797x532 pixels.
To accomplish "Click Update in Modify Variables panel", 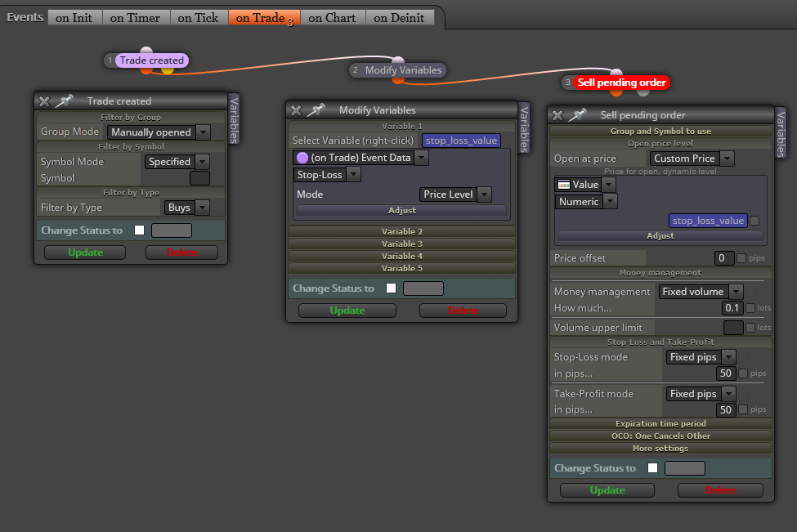I will point(347,311).
